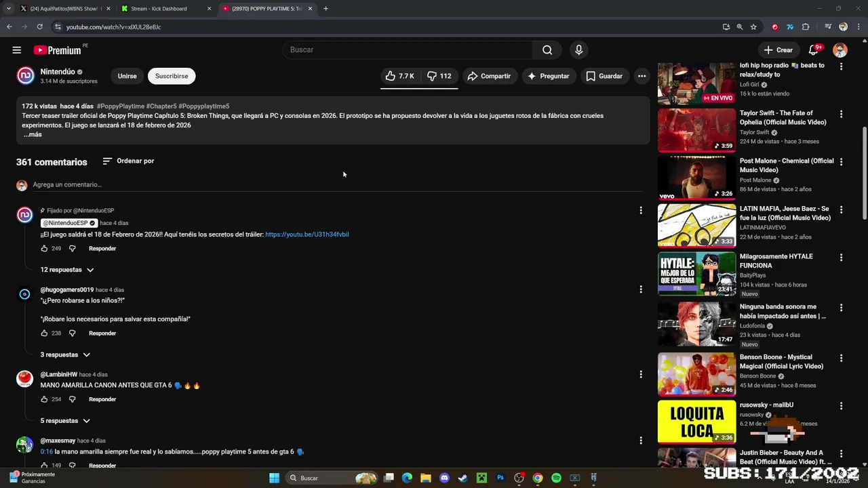Open options menu for pinned comment
This screenshot has height=488, width=868.
tap(641, 211)
